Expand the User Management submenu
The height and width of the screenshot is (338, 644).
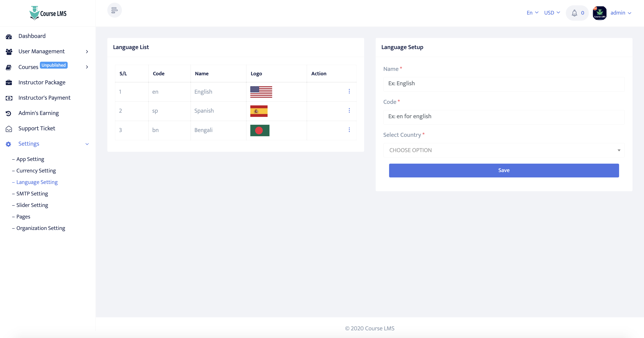(87, 52)
